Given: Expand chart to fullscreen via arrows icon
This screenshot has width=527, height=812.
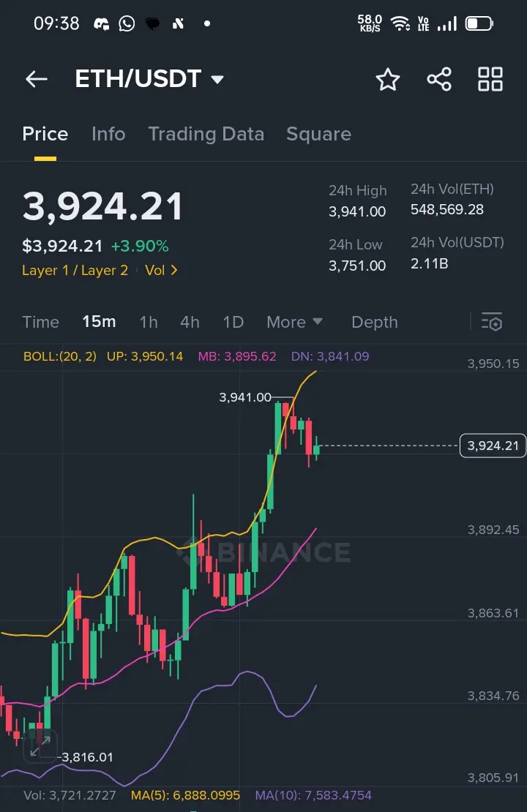Looking at the screenshot, I should click(40, 745).
